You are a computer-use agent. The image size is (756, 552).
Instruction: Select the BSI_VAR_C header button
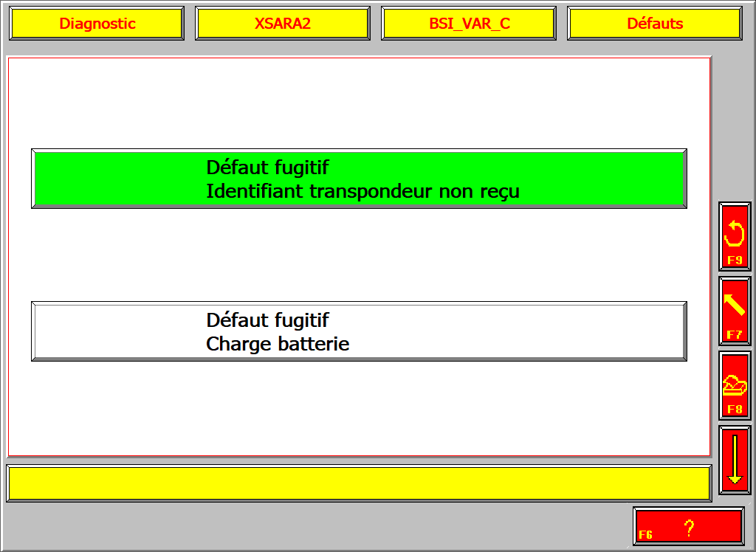(x=469, y=23)
